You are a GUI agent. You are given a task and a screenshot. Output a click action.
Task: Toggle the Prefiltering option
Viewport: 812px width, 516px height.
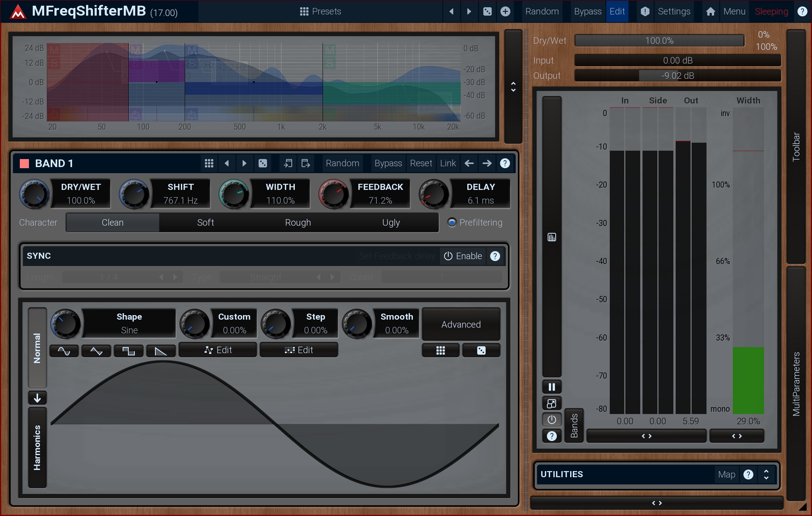point(452,223)
